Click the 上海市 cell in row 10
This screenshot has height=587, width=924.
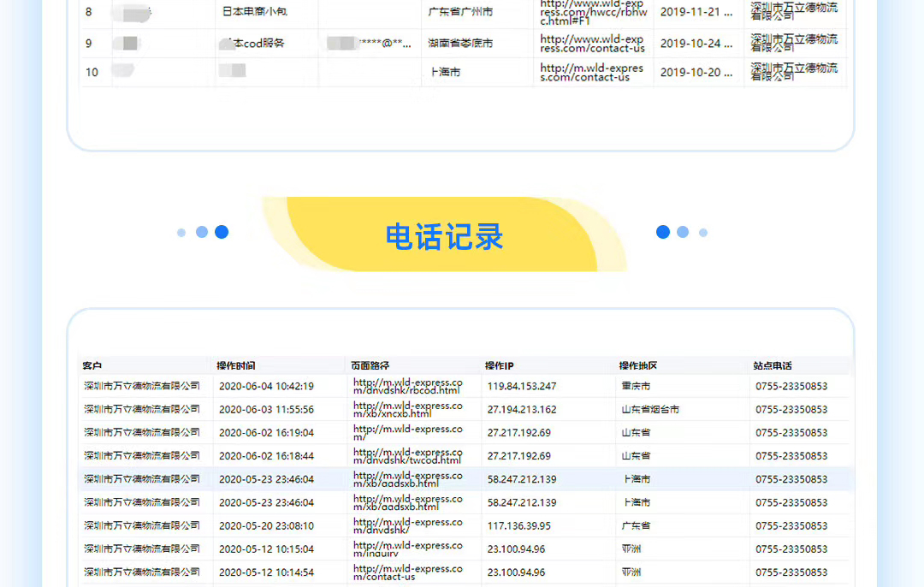(x=445, y=72)
